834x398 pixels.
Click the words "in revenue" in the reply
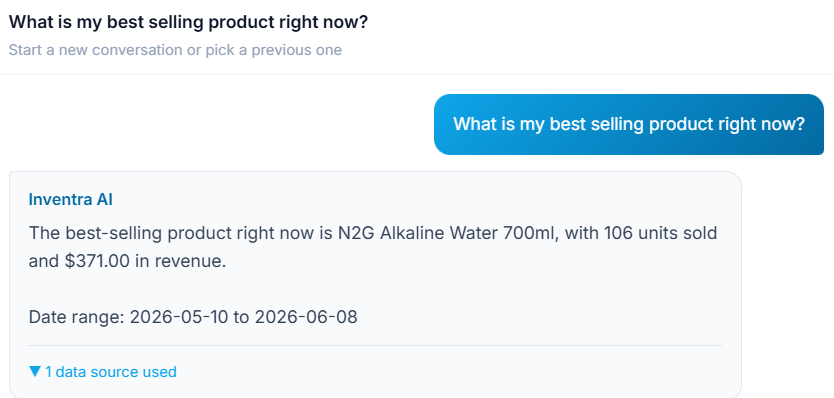pos(181,261)
